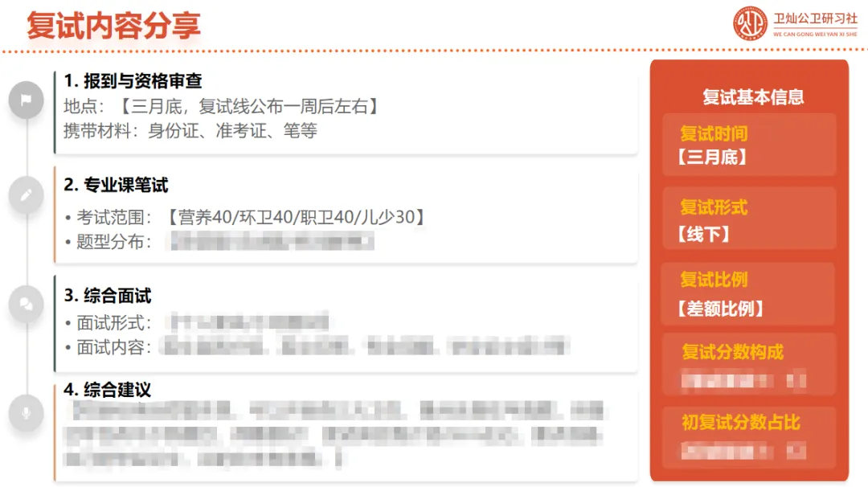Click the blurred 题型分布 content
This screenshot has height=487, width=868.
(272, 241)
